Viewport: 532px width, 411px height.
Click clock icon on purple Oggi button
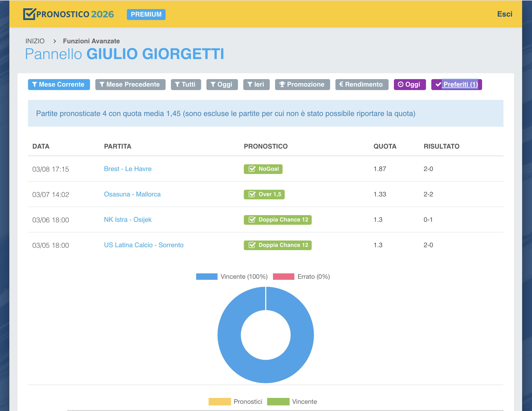point(400,84)
